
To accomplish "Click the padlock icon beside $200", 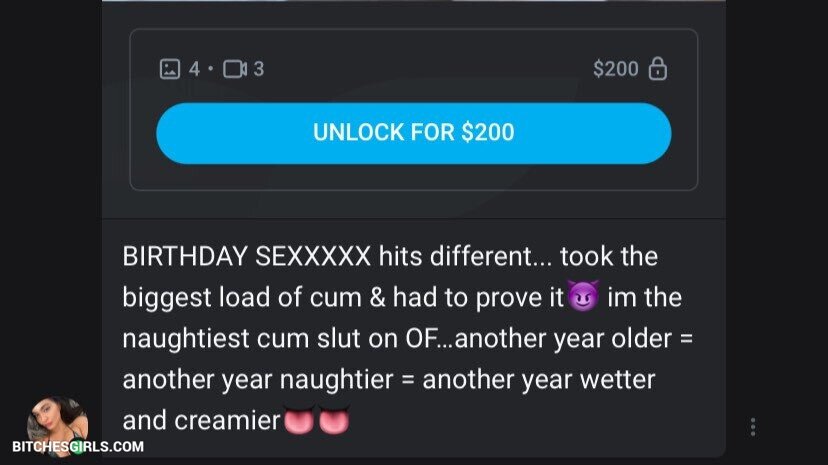I will point(657,69).
